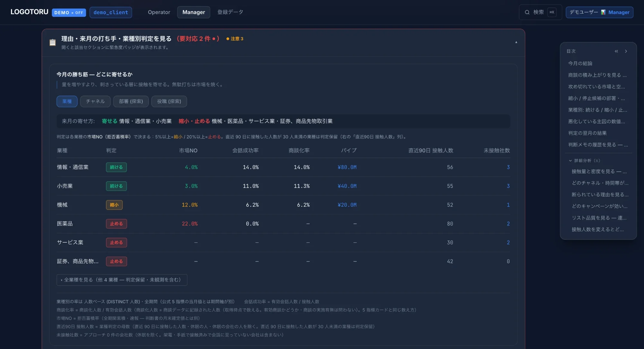
Task: Jump to 今月の結論 in the table of contents
Action: pos(580,63)
